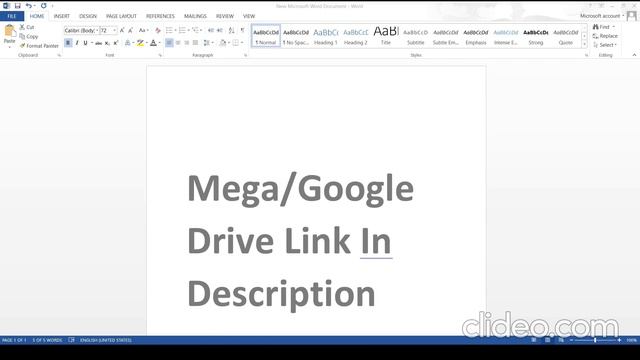Open the Find tool
Screen dimensions: 640x360
[x=603, y=27]
